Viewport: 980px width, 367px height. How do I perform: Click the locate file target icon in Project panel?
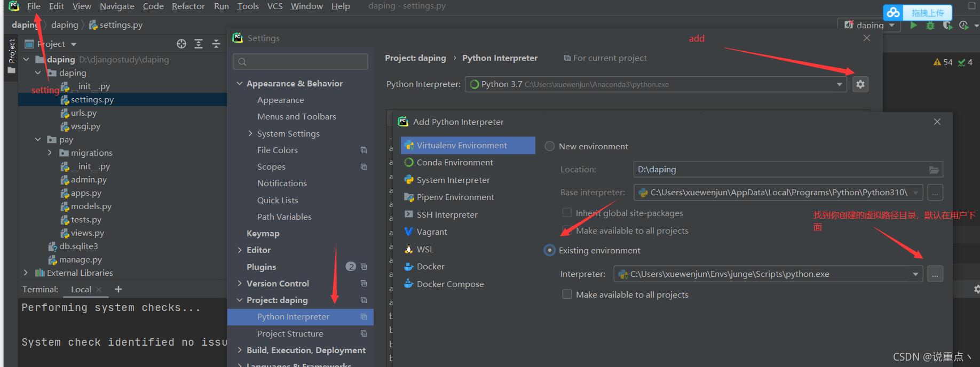point(181,44)
